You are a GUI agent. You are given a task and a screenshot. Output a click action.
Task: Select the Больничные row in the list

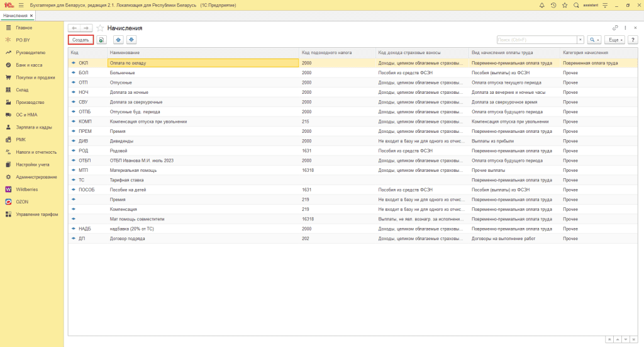coord(121,72)
